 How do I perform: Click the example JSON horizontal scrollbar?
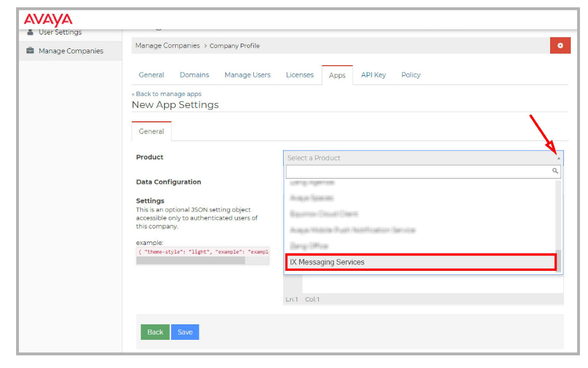(x=191, y=260)
